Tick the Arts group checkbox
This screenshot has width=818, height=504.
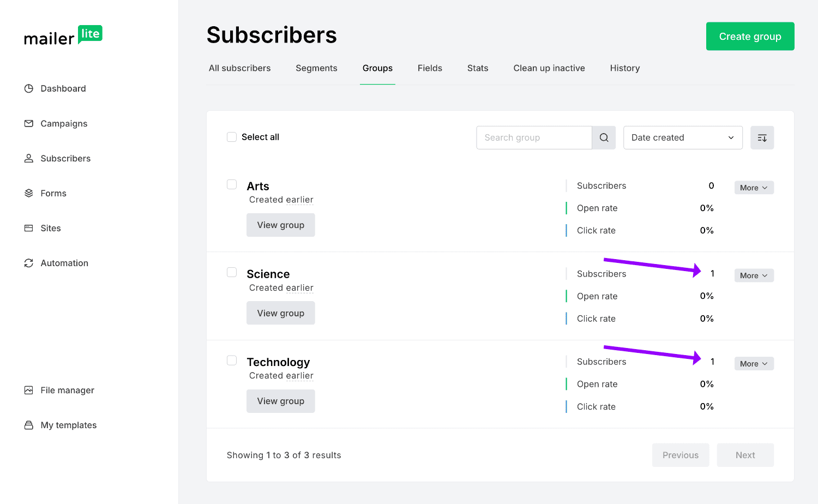(232, 184)
